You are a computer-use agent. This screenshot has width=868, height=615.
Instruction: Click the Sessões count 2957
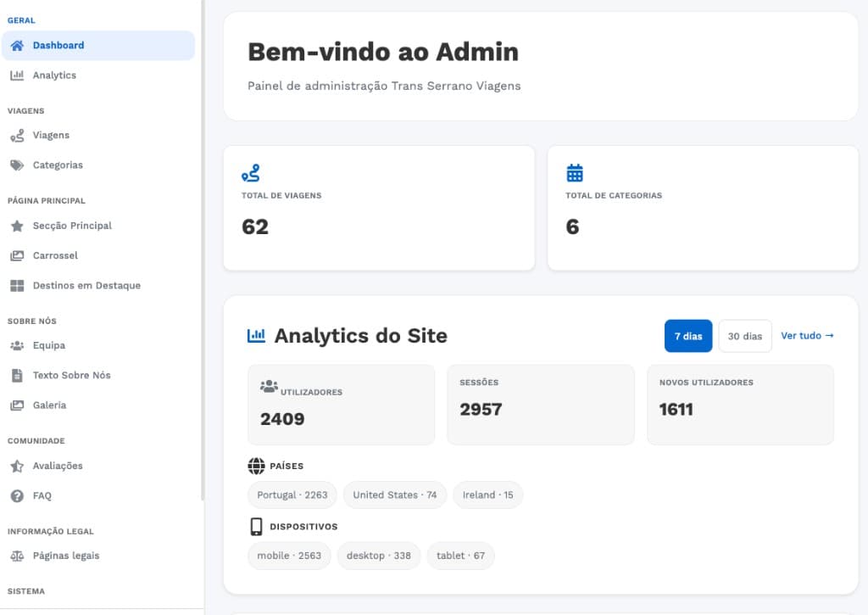click(481, 410)
